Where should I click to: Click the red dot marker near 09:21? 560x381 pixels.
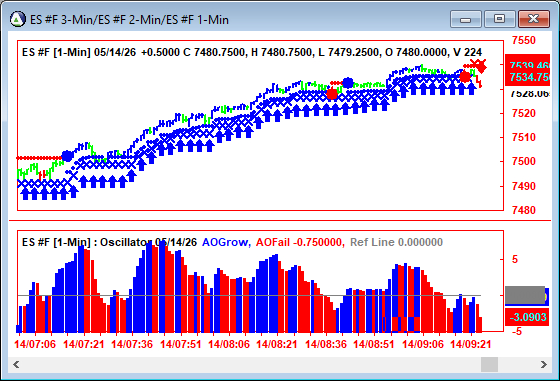click(x=465, y=77)
